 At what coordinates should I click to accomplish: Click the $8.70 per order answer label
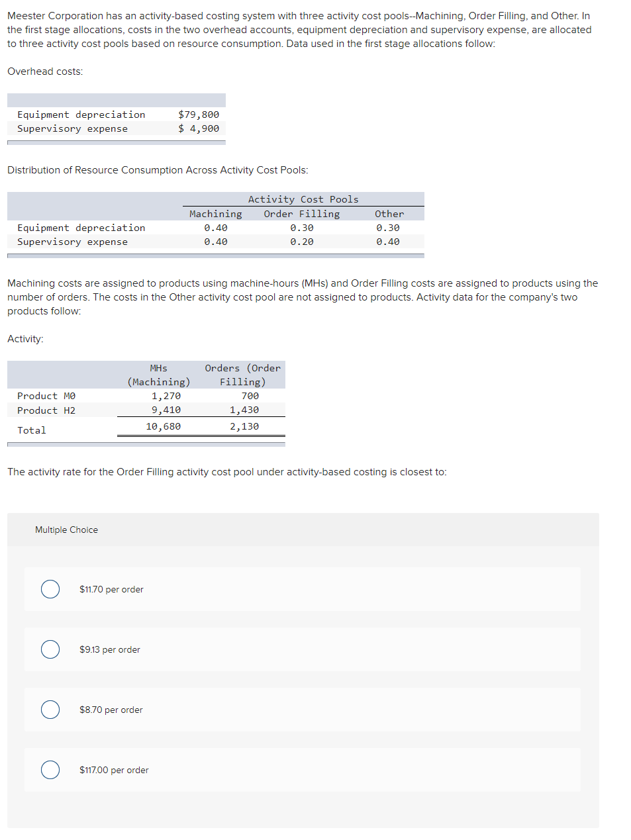tap(109, 710)
